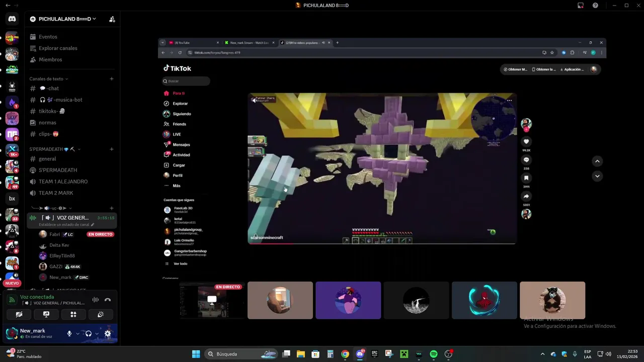The image size is (644, 362).
Task: Open Explorar canales
Action: coord(72,48)
